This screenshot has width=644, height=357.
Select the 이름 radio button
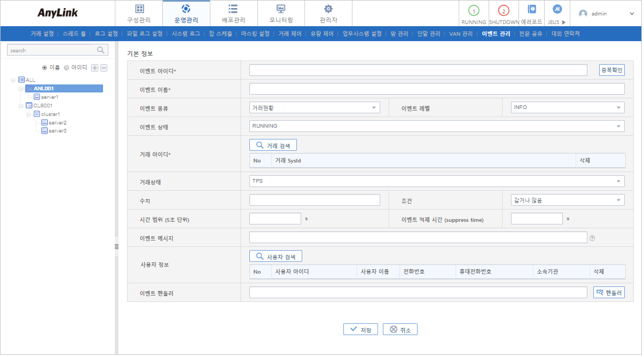click(x=45, y=67)
